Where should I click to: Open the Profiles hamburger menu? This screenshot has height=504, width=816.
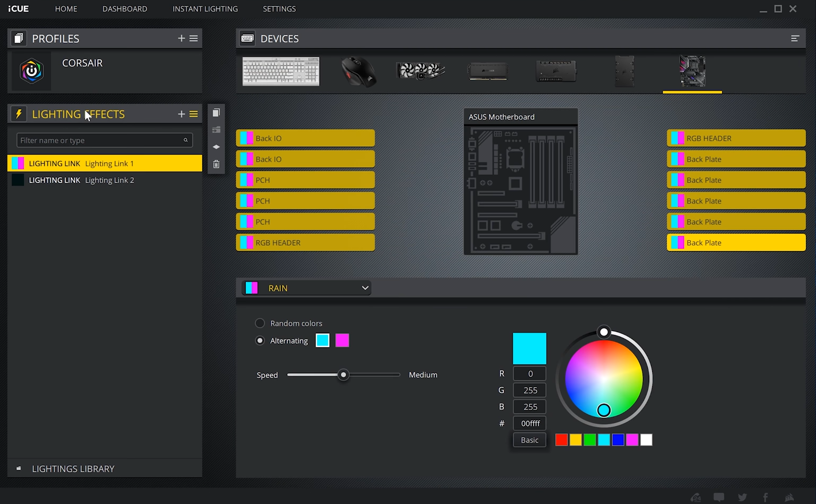click(194, 38)
